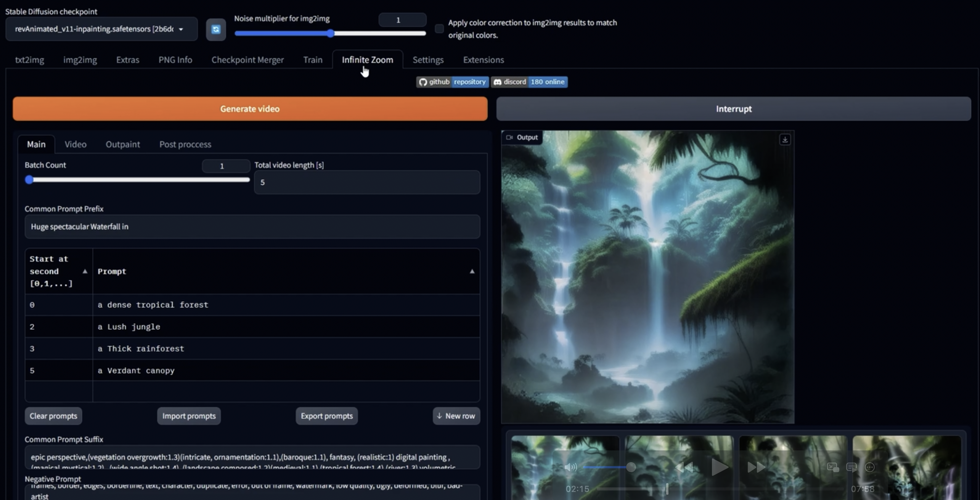This screenshot has height=500, width=980.
Task: Click the refresh checkpoint list icon
Action: pos(216,29)
